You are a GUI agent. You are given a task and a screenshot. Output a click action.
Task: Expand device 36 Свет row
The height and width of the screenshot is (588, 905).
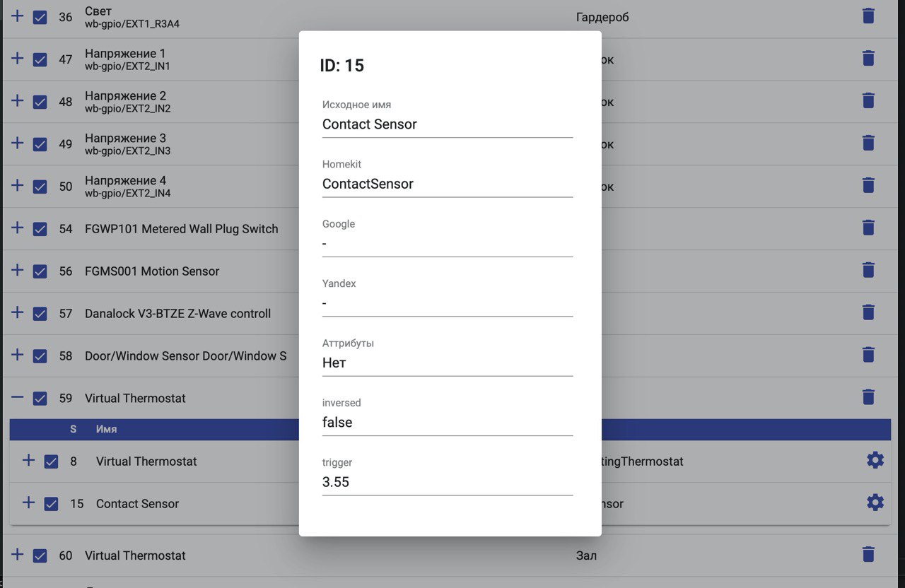coord(18,16)
